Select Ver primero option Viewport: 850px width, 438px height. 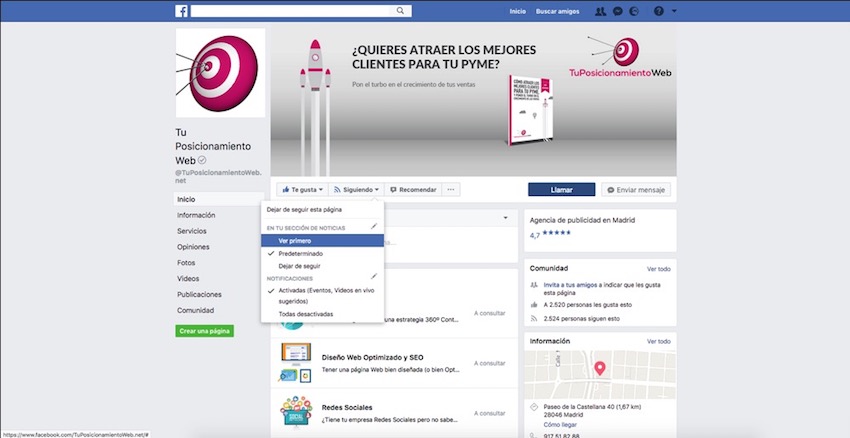click(322, 241)
